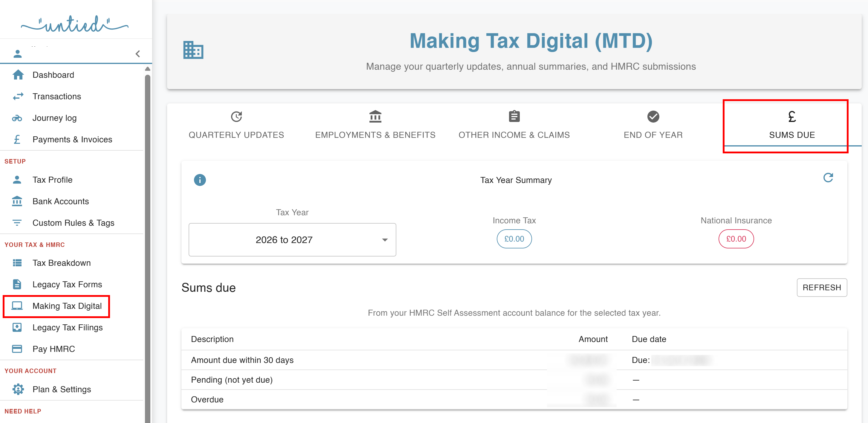Image resolution: width=868 pixels, height=423 pixels.
Task: Click the untied logo
Action: pos(74,24)
